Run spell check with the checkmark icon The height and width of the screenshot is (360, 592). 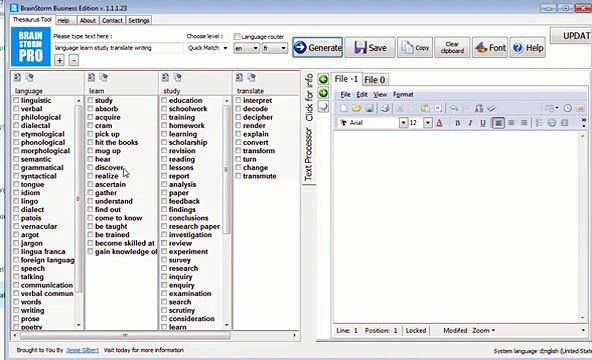pyautogui.click(x=491, y=109)
